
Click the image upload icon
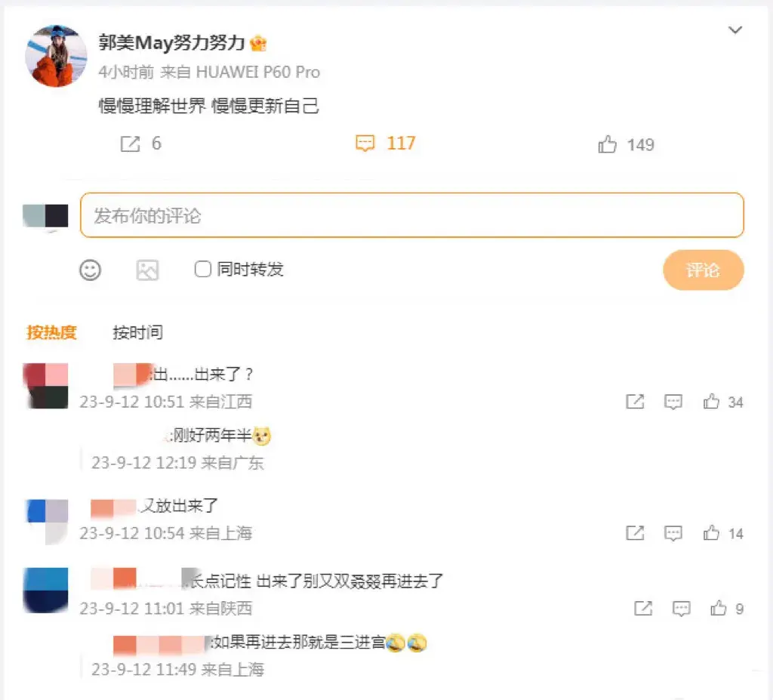[147, 270]
